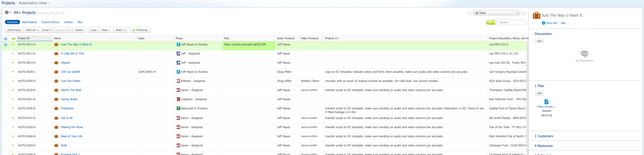Open the gear settings menu beside 99+ Projects
The height and width of the screenshot is (155, 644).
point(8,13)
